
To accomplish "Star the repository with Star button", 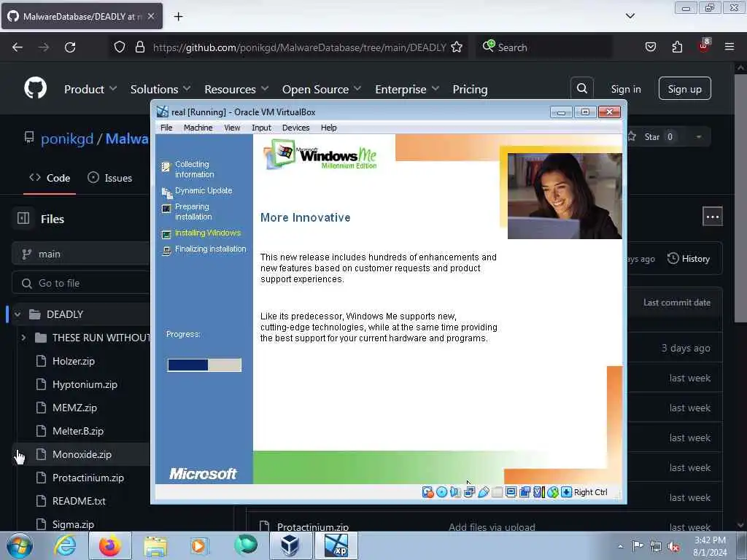I will (652, 136).
